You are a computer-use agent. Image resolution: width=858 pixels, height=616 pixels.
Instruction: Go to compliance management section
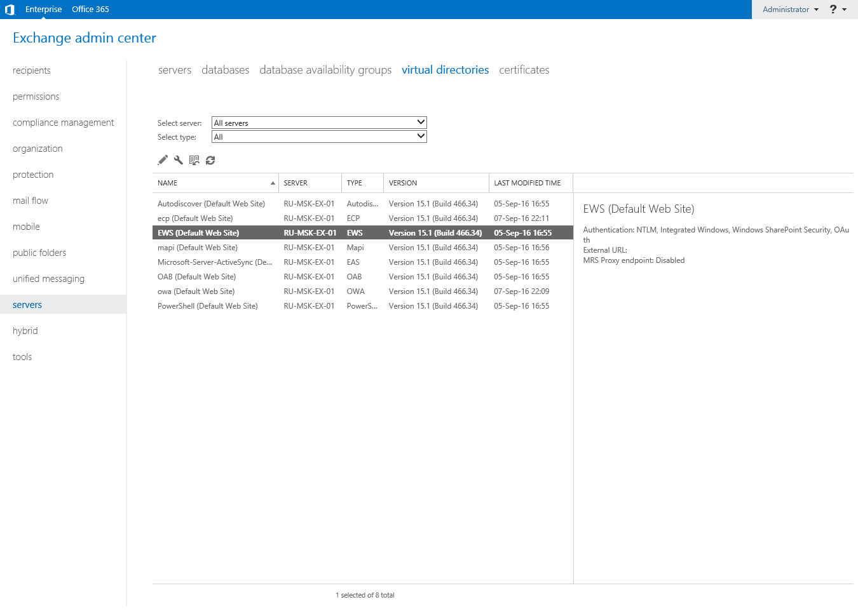click(64, 123)
